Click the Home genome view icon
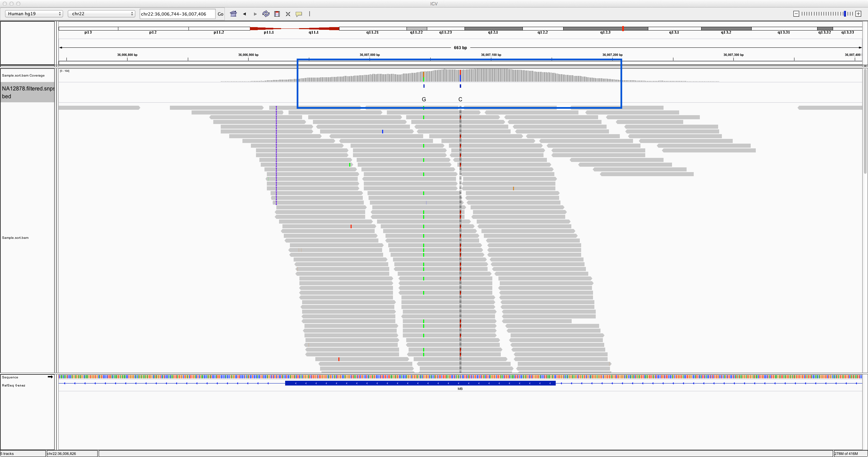The width and height of the screenshot is (868, 457). click(233, 14)
